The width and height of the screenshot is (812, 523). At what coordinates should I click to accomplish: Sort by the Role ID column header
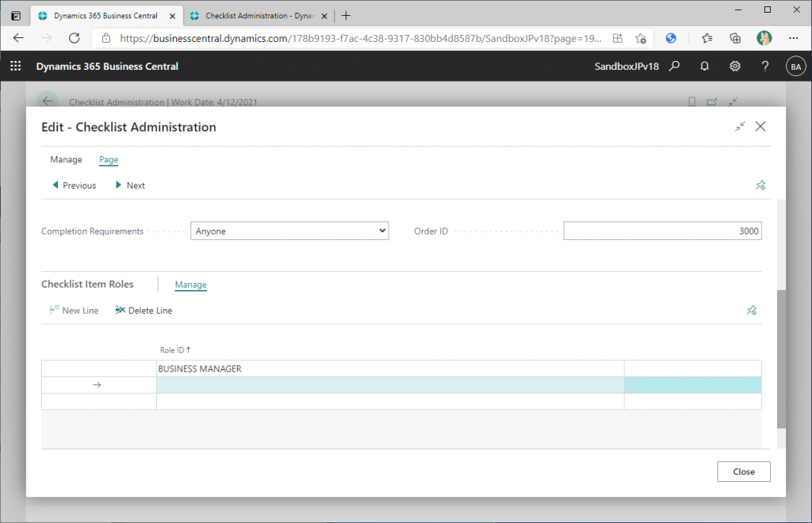point(175,350)
